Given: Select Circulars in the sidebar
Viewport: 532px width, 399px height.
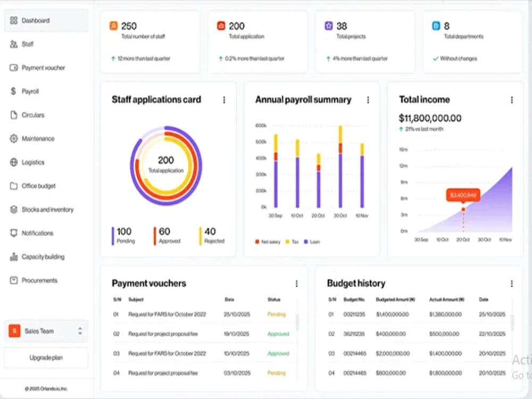Looking at the screenshot, I should point(46,115).
